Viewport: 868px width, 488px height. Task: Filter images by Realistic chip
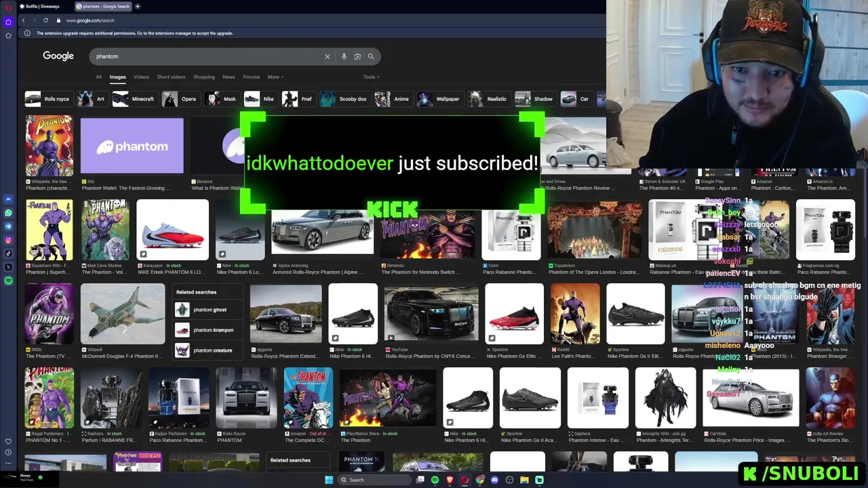coord(488,99)
